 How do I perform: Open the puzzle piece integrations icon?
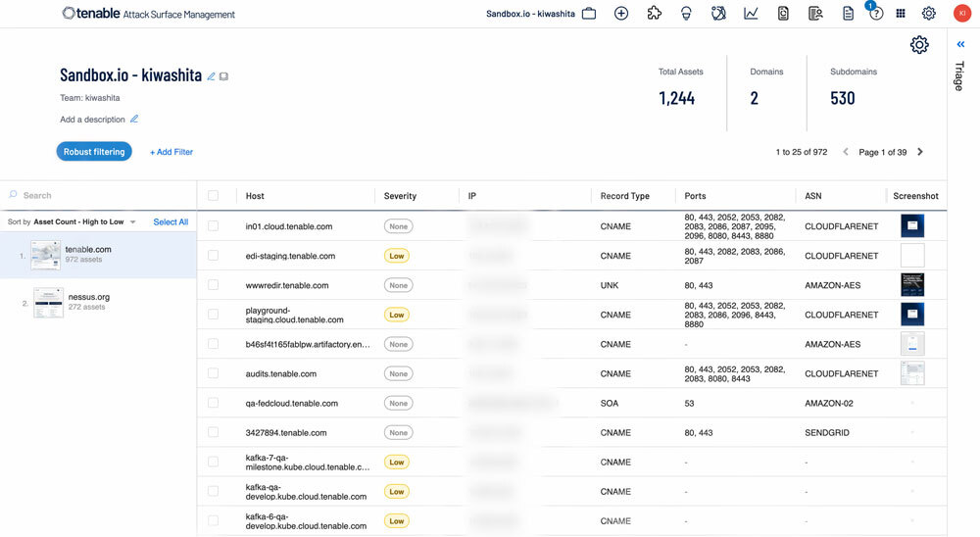coord(655,14)
